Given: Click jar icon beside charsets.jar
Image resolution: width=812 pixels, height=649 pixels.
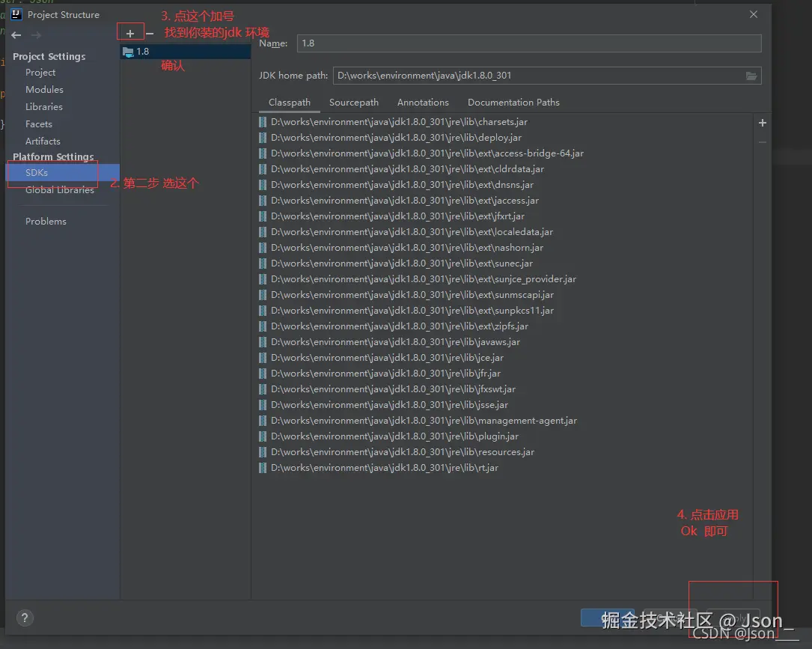Looking at the screenshot, I should pyautogui.click(x=263, y=122).
